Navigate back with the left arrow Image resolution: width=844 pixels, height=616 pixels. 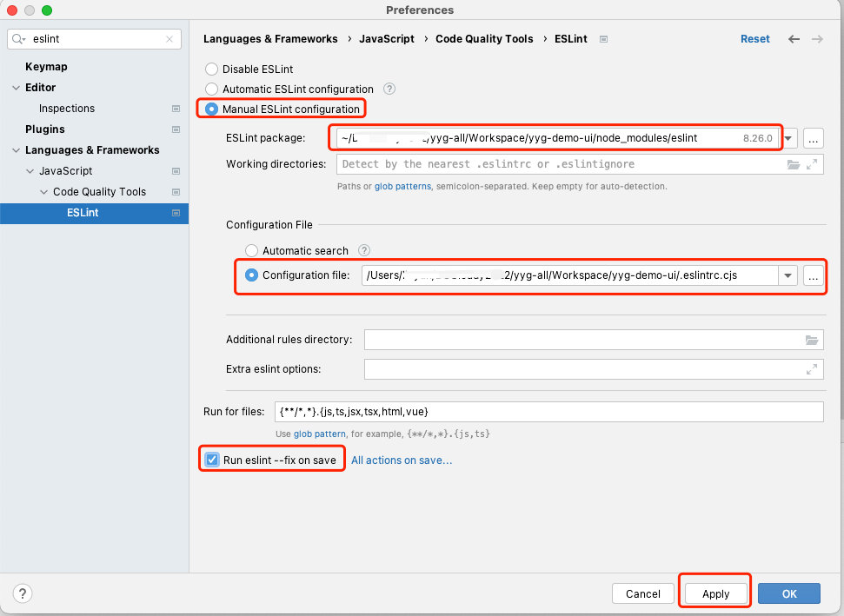[x=794, y=39]
